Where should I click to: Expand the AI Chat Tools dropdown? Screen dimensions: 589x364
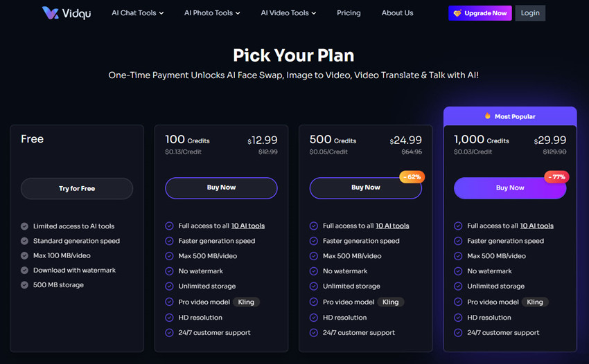point(138,13)
